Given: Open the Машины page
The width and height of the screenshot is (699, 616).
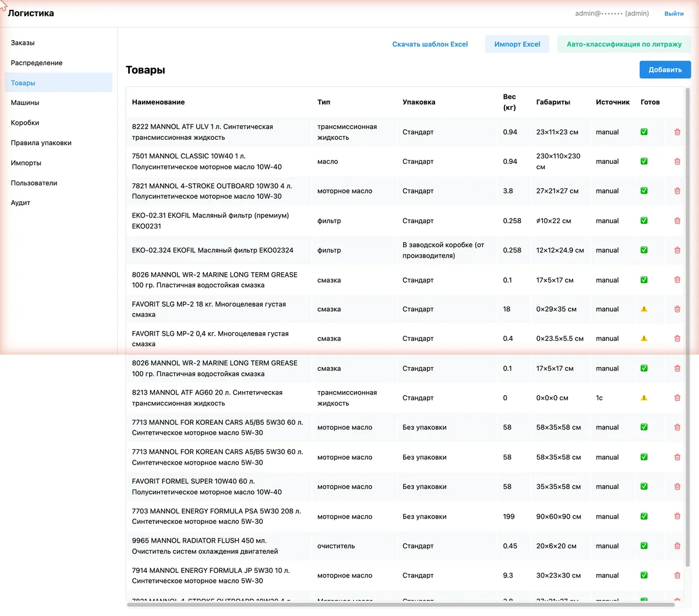Looking at the screenshot, I should tap(58, 103).
